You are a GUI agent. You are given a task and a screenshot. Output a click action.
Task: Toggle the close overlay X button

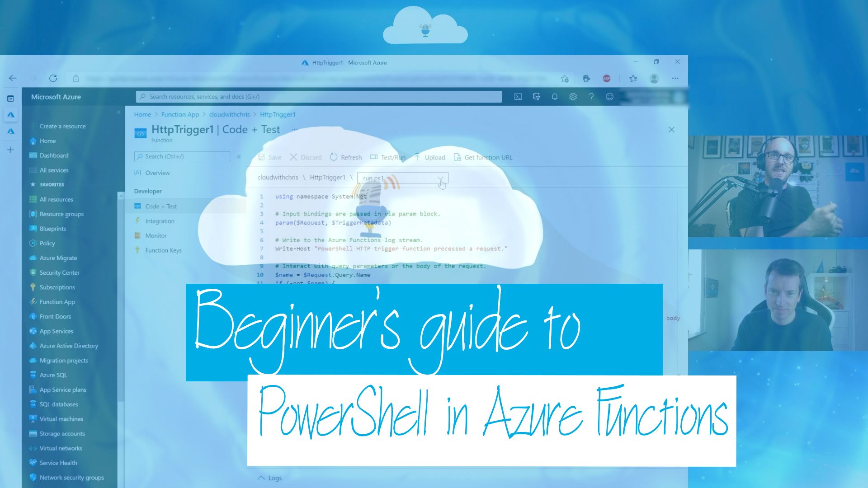tap(671, 129)
